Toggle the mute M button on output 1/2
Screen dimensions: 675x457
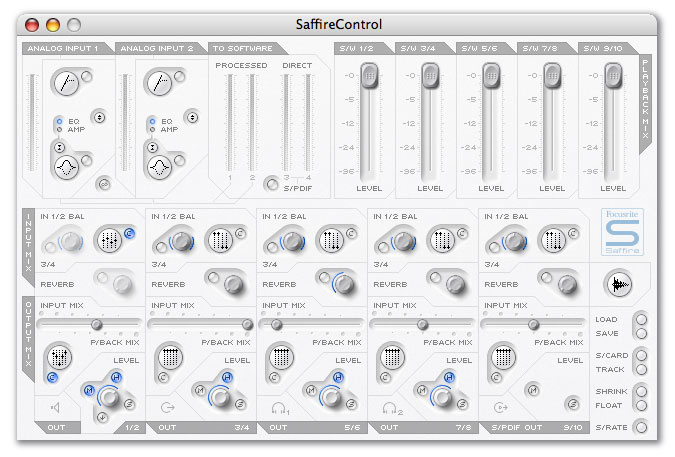tap(89, 389)
